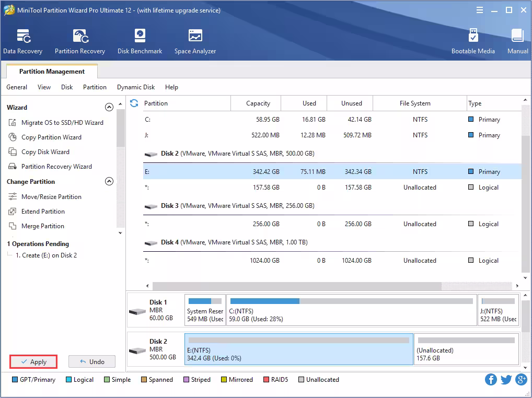Start the Migrate OS to SSD/HD Wizard

(62, 122)
